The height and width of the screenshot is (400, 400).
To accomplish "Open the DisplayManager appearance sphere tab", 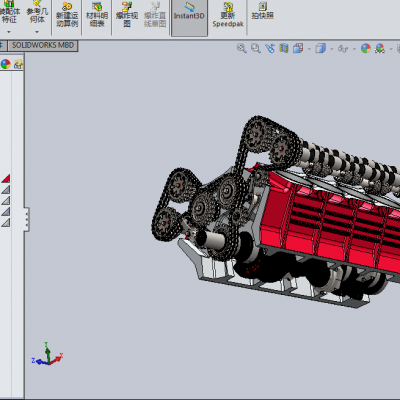I will [x=5, y=64].
